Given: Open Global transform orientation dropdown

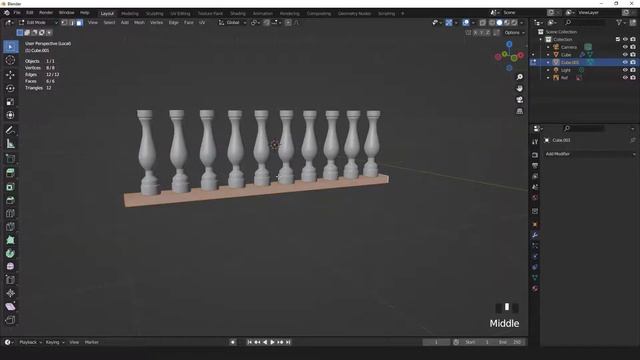Looking at the screenshot, I should pyautogui.click(x=233, y=23).
